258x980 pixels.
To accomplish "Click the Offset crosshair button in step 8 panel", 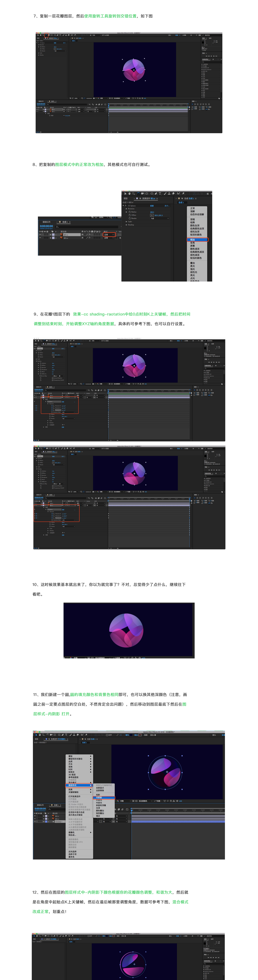I will [152, 215].
